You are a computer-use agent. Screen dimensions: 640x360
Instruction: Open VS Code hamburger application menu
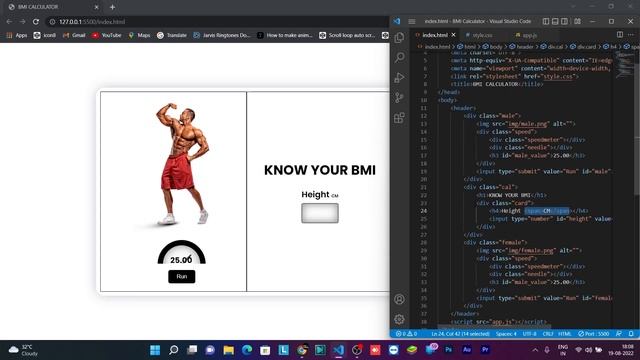[412, 21]
